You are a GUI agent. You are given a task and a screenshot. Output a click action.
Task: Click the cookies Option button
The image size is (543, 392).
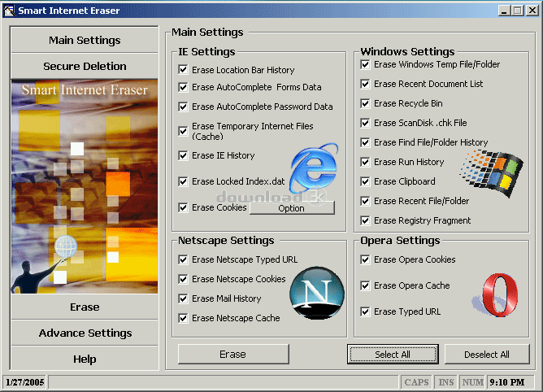coord(292,208)
